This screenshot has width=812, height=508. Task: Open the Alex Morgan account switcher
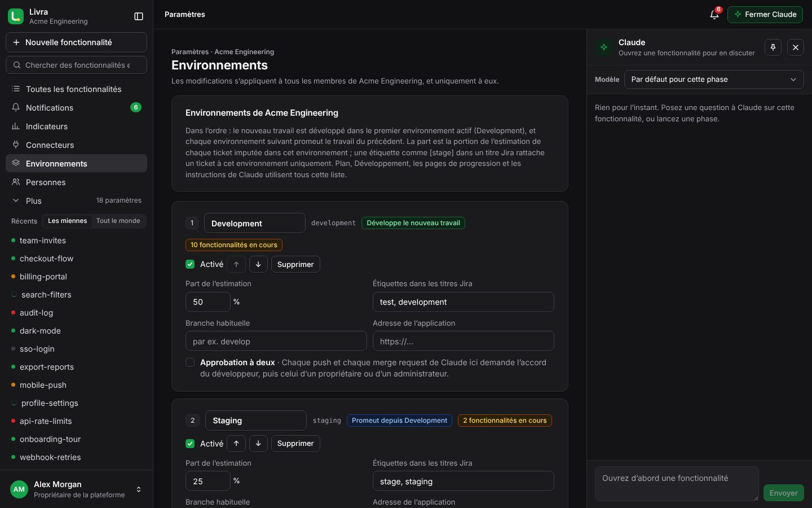[x=76, y=489]
